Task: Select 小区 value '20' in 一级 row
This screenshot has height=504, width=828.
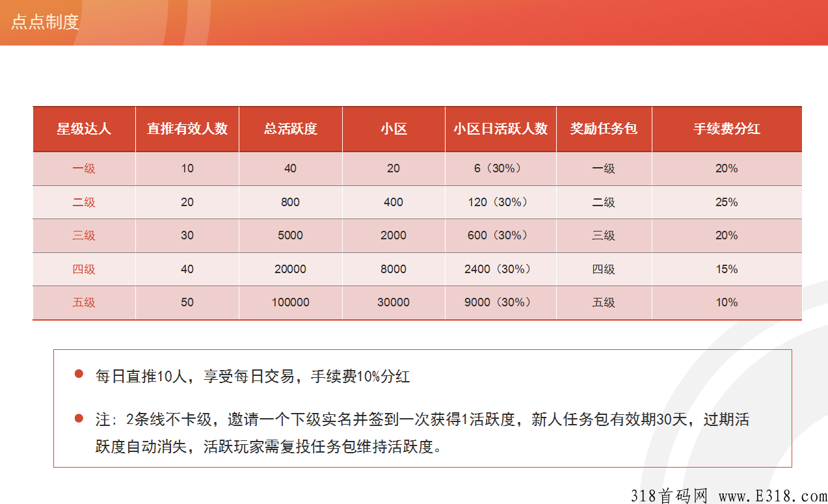Action: point(394,168)
